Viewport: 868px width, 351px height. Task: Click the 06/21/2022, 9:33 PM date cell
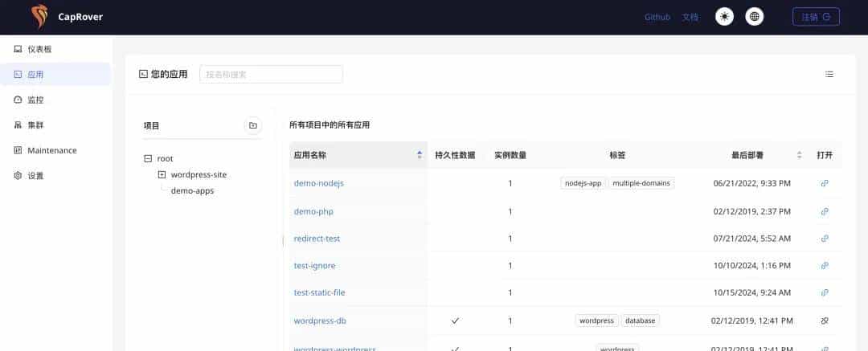click(x=751, y=183)
